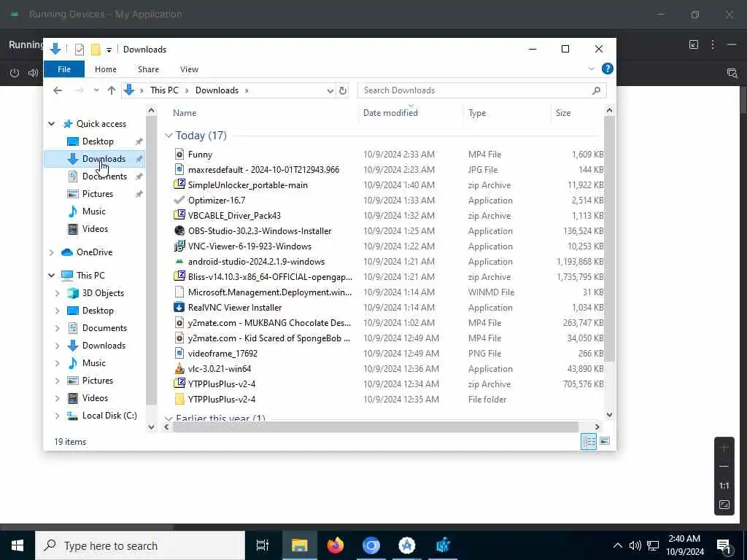The image size is (747, 560).
Task: Go up one folder level arrow
Action: pyautogui.click(x=112, y=90)
